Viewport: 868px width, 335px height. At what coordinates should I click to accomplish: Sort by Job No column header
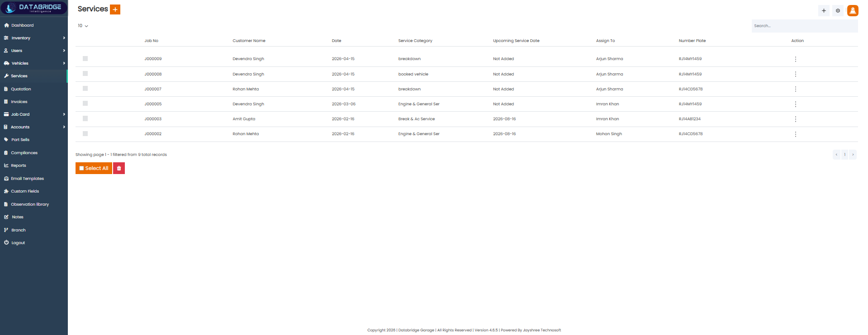coord(152,41)
